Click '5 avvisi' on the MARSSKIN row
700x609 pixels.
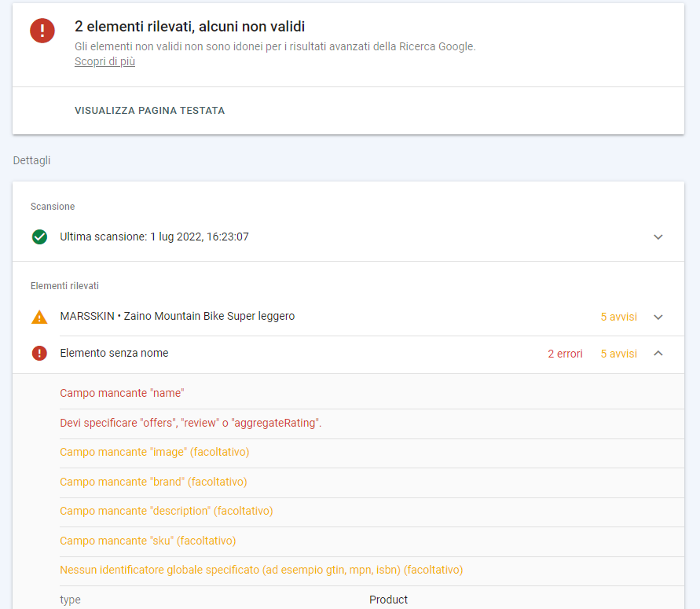[619, 317]
